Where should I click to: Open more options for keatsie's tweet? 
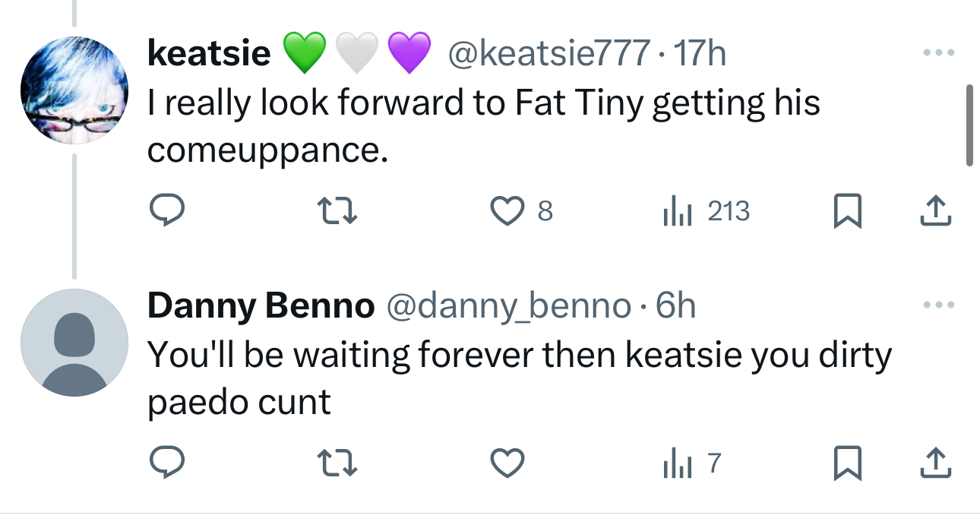(937, 55)
